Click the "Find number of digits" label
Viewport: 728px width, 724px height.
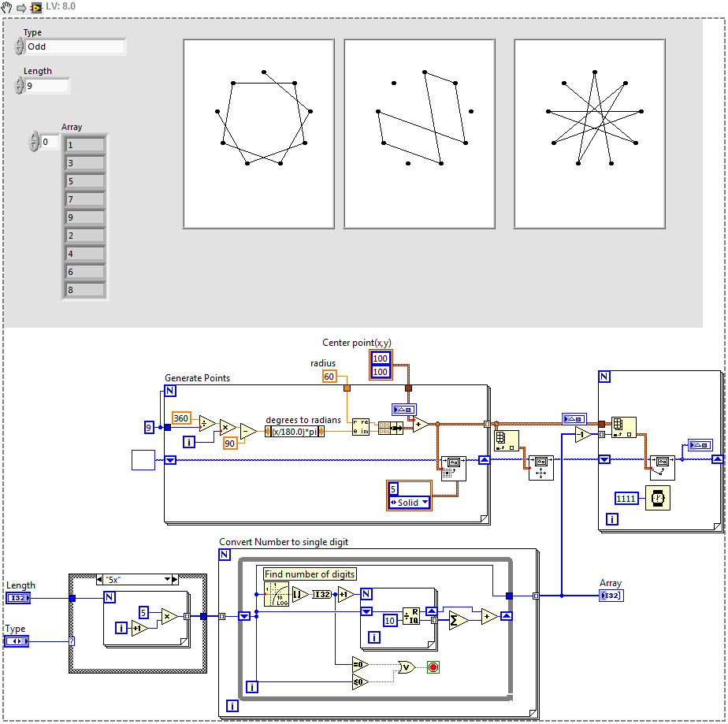pos(310,574)
